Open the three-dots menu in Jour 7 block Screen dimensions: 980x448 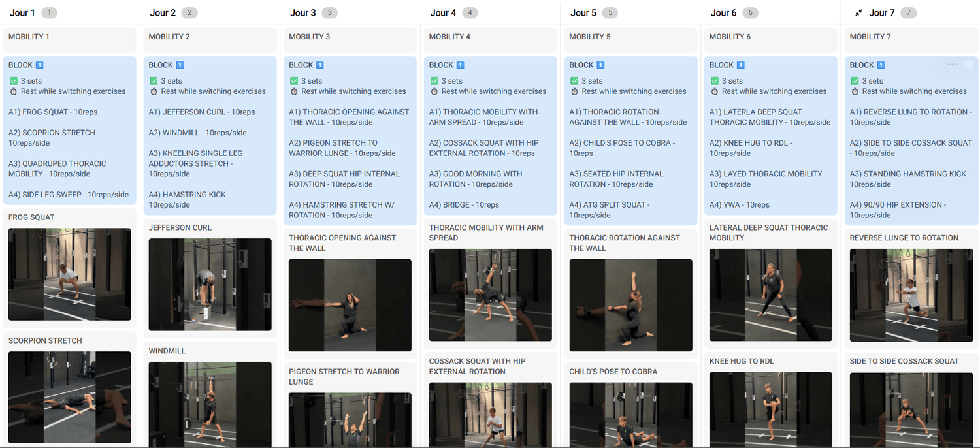(953, 65)
